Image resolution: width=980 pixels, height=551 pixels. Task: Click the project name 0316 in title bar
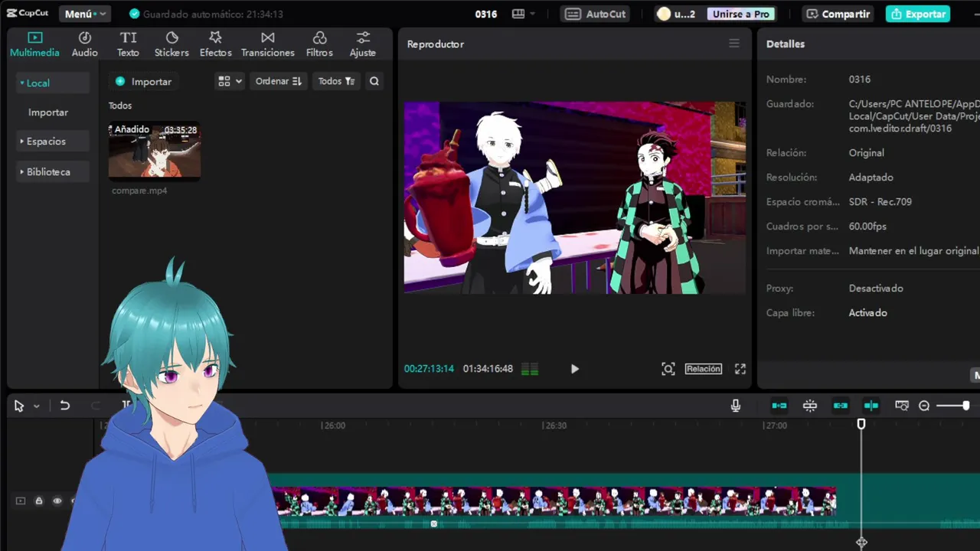486,14
